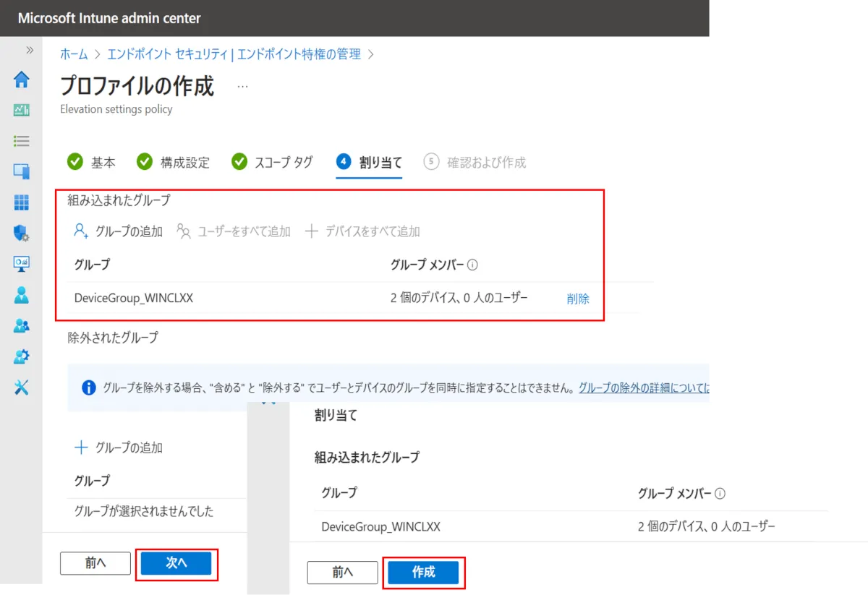Viewport: 868px width, 595px height.
Task: Click blue info icon in exclusion notice banner
Action: (89, 388)
